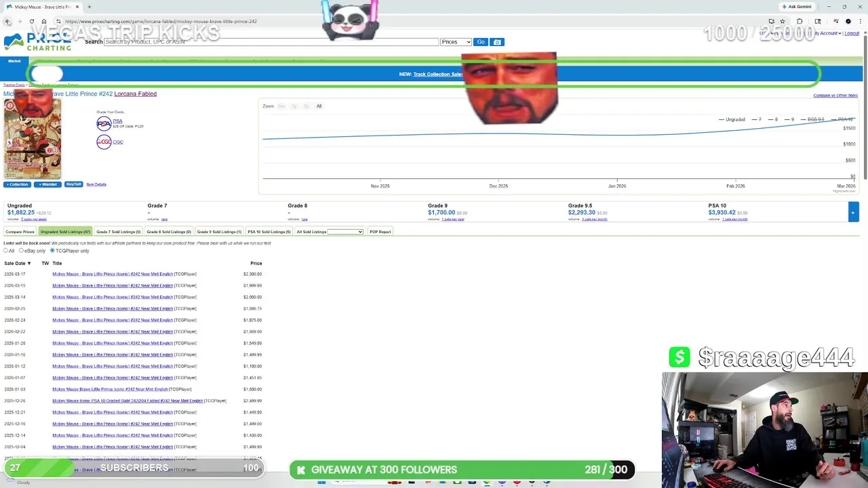Click the PSA 10 price $3,930.42

[x=722, y=212]
